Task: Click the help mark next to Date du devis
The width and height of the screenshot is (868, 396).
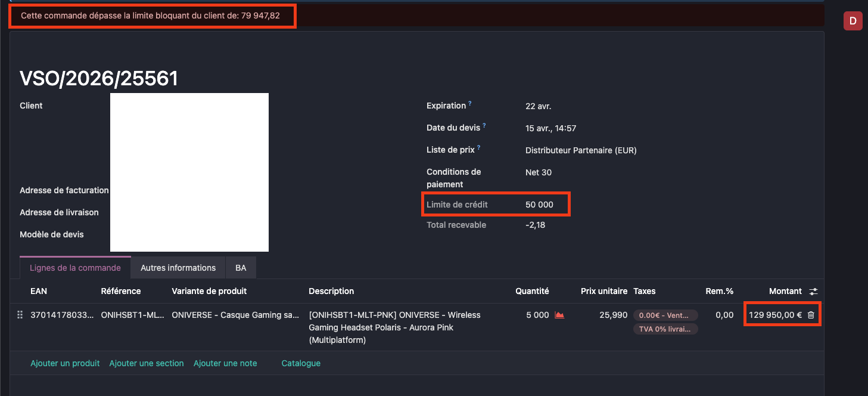Action: [484, 125]
